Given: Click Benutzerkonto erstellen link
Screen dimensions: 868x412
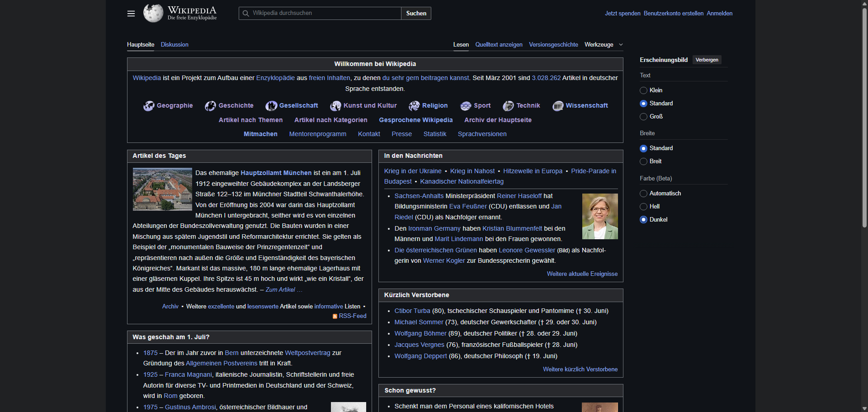Looking at the screenshot, I should pyautogui.click(x=673, y=13).
